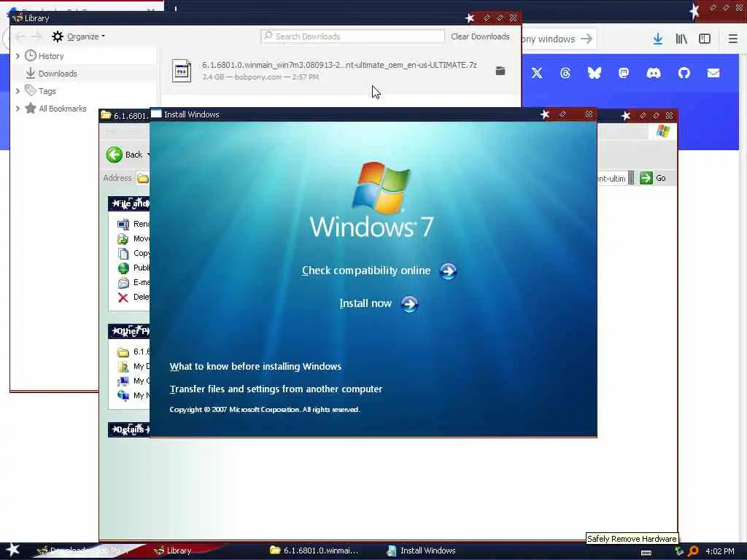747x560 pixels.
Task: Open My Computer in Other Places
Action: click(x=133, y=381)
